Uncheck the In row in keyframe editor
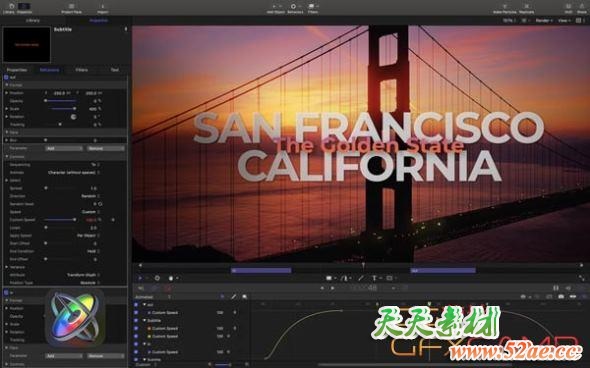This screenshot has height=368, width=590. tap(136, 344)
